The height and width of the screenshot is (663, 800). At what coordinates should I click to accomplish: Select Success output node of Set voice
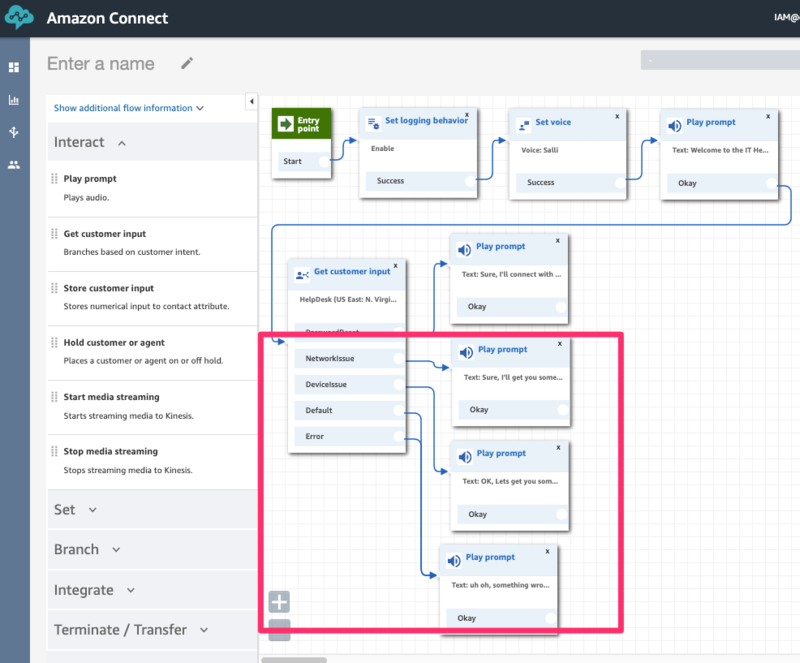click(x=620, y=182)
